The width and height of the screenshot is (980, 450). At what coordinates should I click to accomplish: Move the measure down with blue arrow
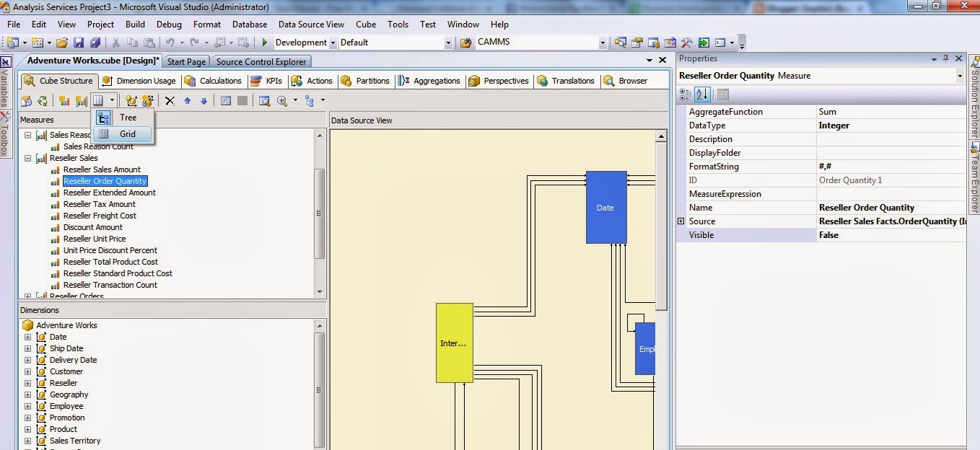(x=204, y=101)
